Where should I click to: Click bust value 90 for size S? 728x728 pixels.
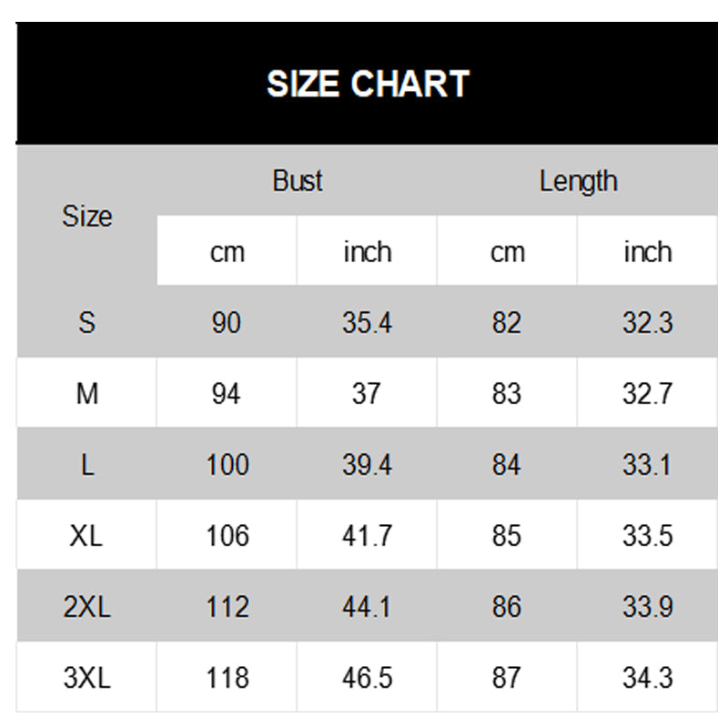[x=227, y=322]
